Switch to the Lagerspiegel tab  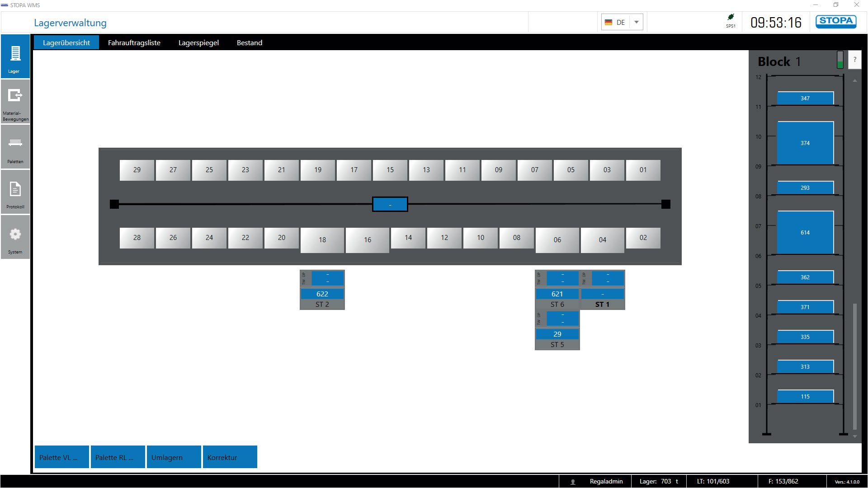click(x=198, y=42)
